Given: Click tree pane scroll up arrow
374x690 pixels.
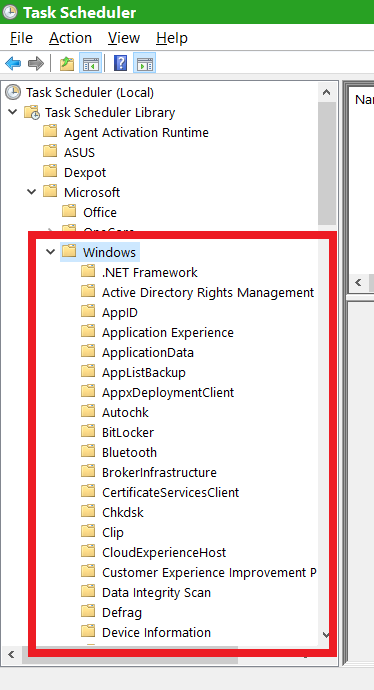Looking at the screenshot, I should 326,92.
